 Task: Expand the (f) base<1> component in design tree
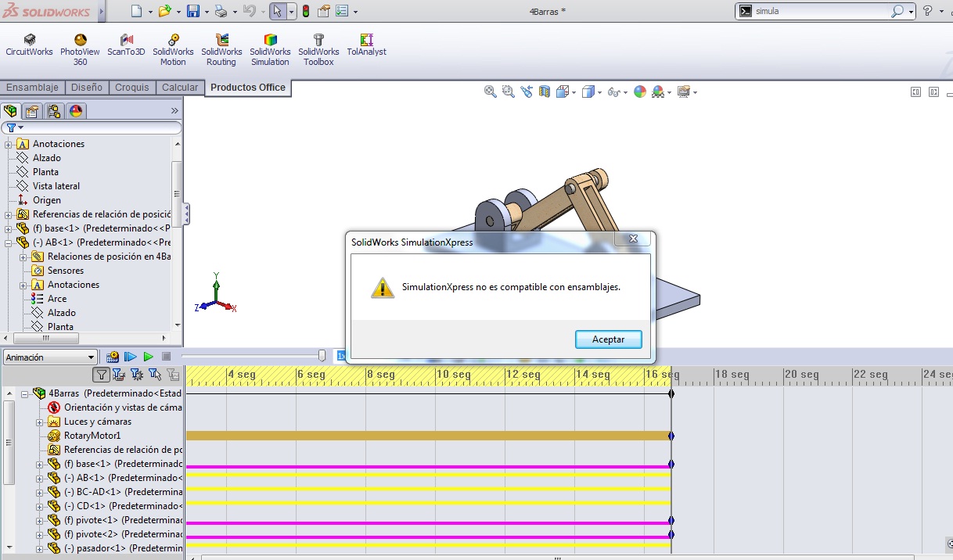coord(9,228)
